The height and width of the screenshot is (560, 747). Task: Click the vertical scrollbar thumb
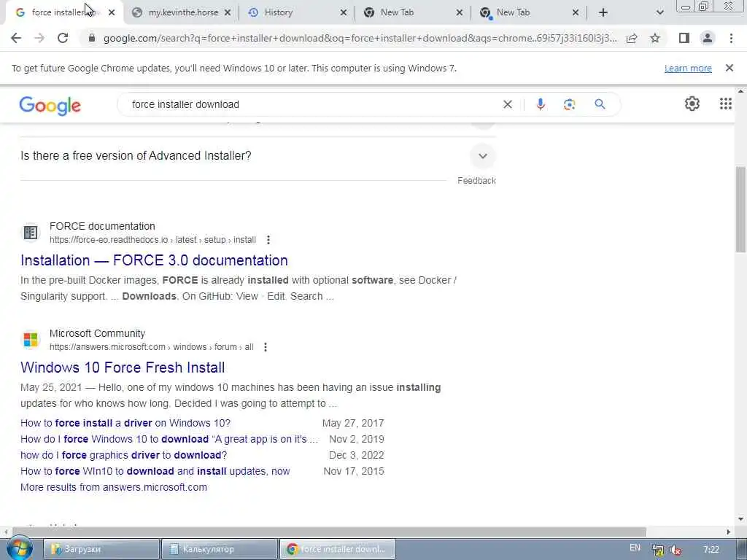[741, 209]
